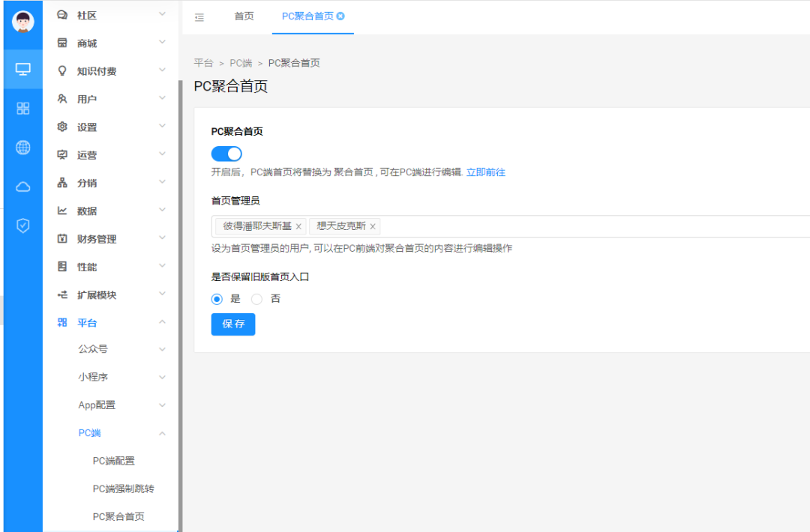Click the 财务管理 finance icon in sidebar
Viewport: 810px width, 532px height.
(61, 238)
